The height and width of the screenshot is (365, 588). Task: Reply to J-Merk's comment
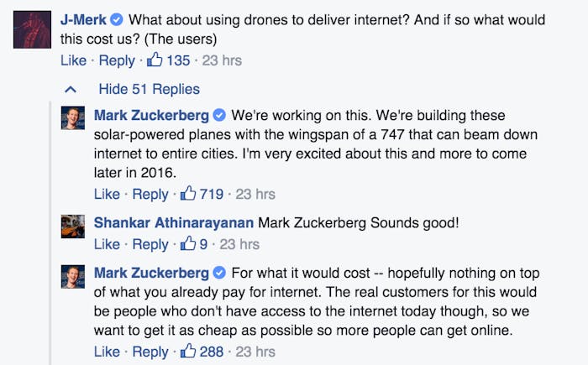pos(117,60)
